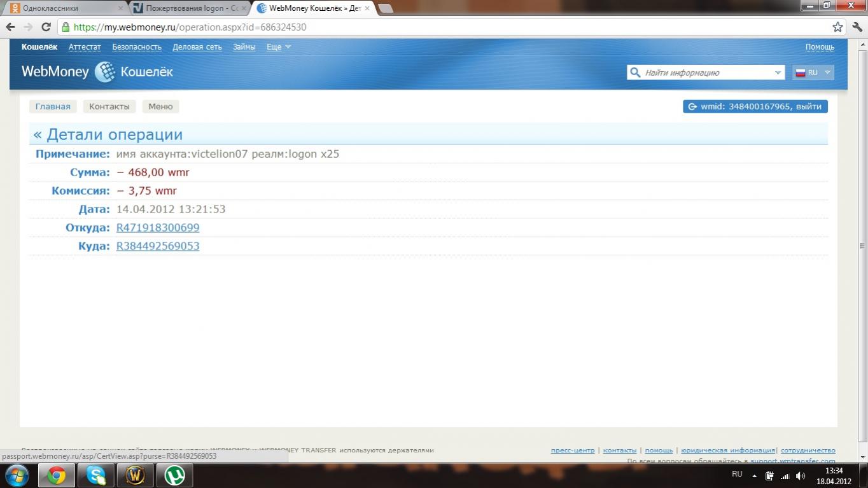Click the search magnifier icon
Screen dimensions: 868x488
click(635, 73)
